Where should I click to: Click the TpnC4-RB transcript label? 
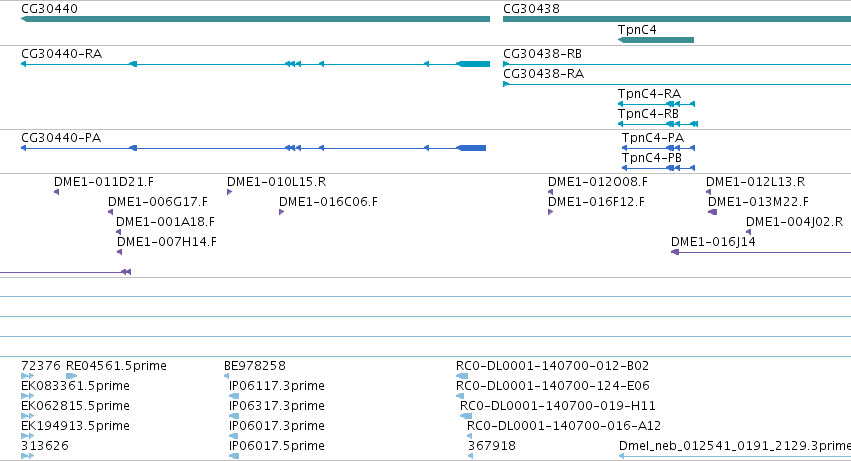[x=648, y=114]
